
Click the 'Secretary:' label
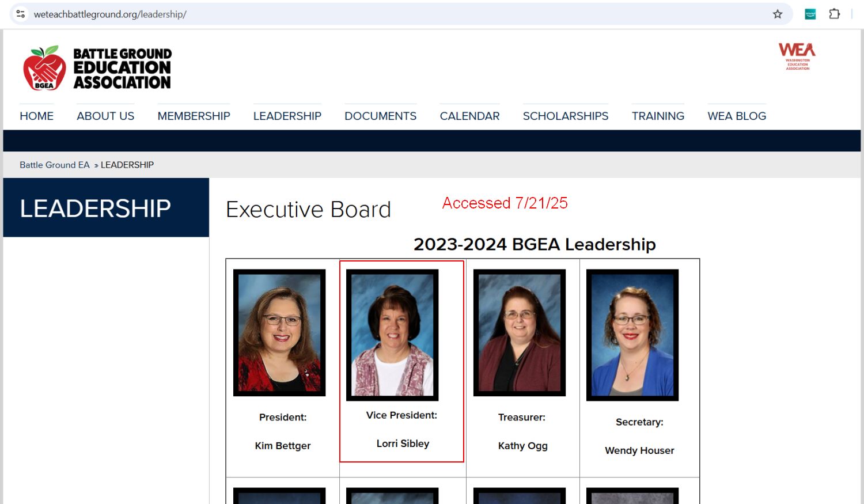pos(639,422)
